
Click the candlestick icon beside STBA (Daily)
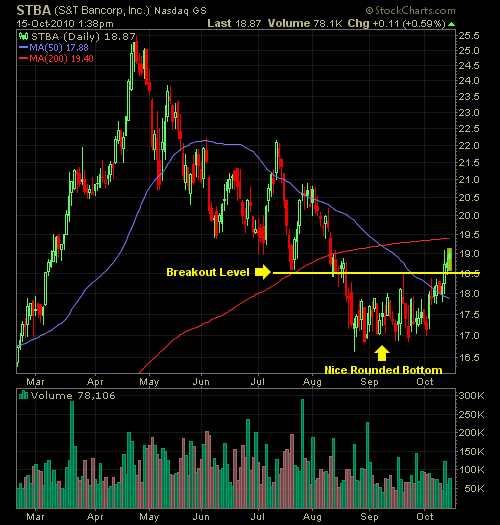pos(23,36)
